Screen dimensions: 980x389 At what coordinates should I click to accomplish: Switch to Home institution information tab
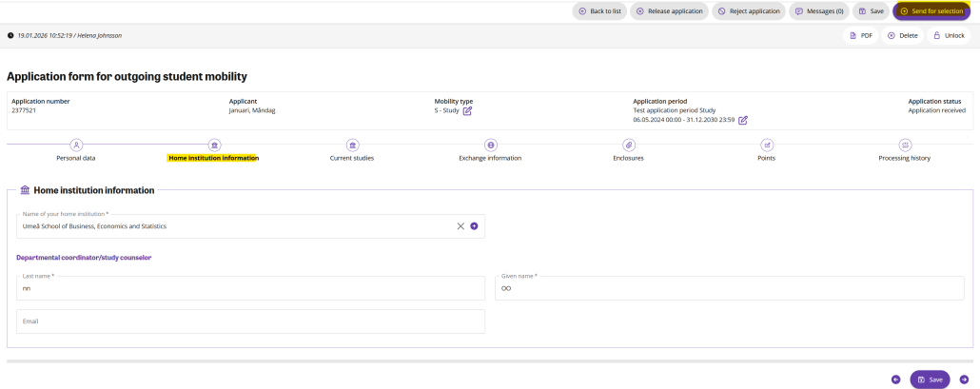[213, 158]
